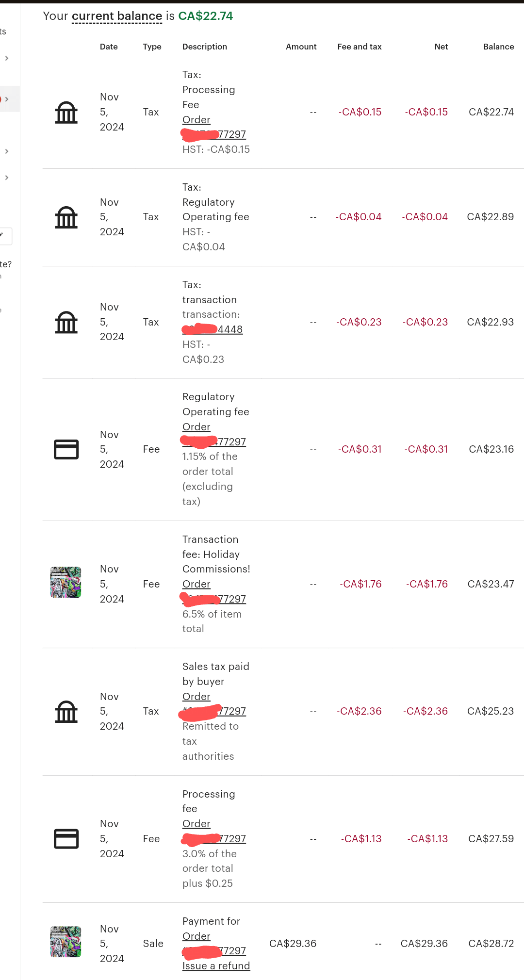
Task: Expand the highlighted sidebar chevron item
Action: point(7,99)
